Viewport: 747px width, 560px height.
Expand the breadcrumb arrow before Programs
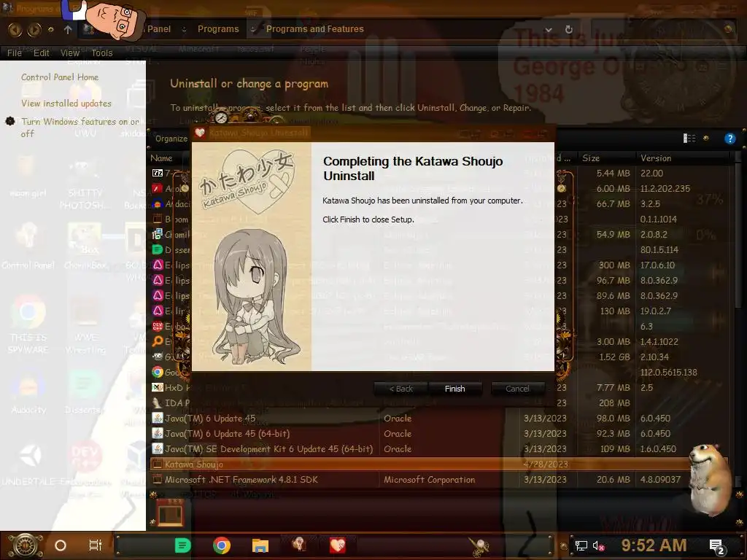(x=184, y=29)
